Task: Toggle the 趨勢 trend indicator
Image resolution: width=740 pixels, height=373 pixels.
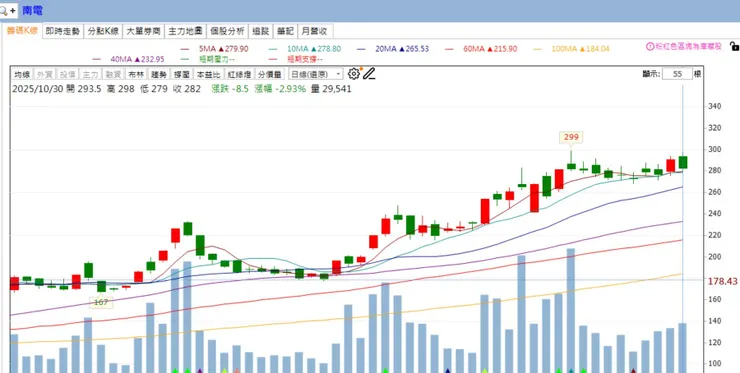Action: point(159,74)
